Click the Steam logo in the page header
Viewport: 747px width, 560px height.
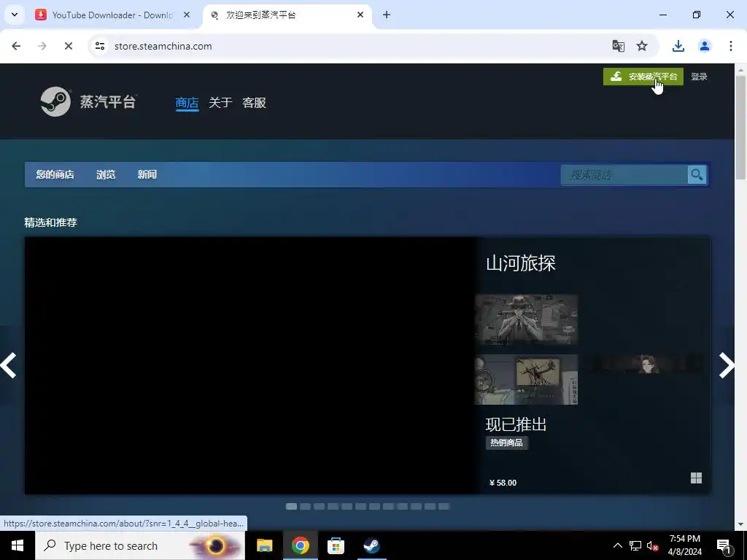pyautogui.click(x=88, y=101)
